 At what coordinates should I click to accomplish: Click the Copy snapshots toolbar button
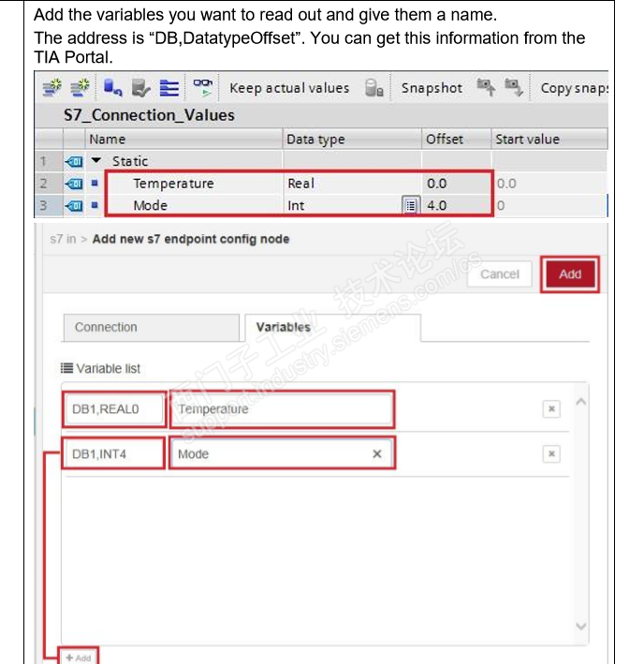click(574, 88)
